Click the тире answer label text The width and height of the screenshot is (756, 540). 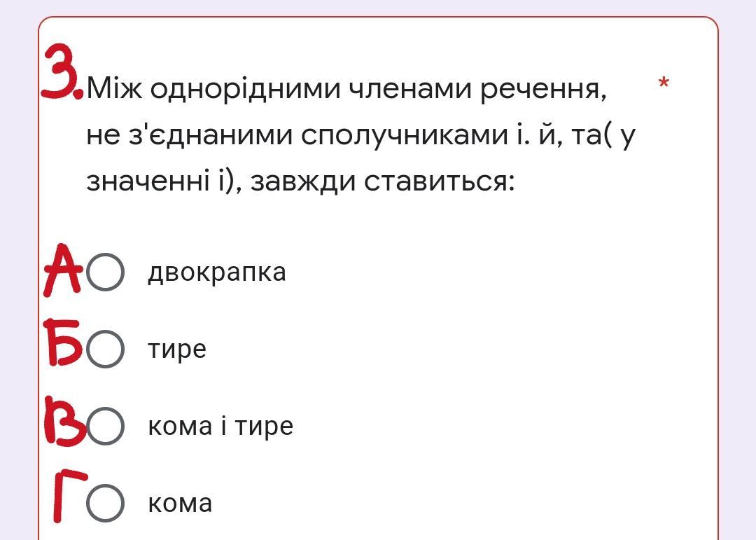[x=177, y=349]
